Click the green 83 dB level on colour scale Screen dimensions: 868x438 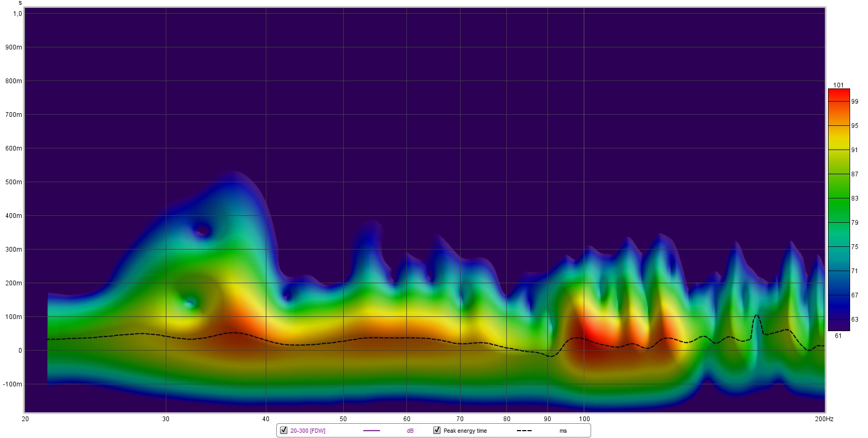click(839, 198)
